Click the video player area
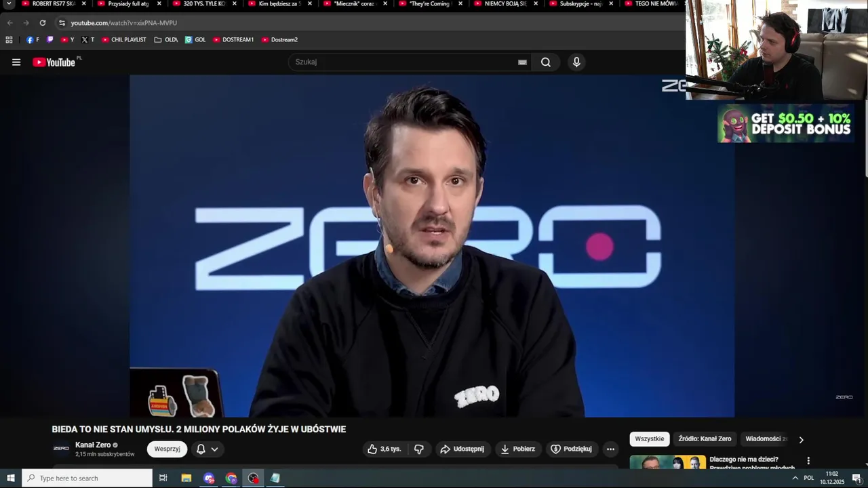The image size is (868, 488). pyautogui.click(x=432, y=245)
